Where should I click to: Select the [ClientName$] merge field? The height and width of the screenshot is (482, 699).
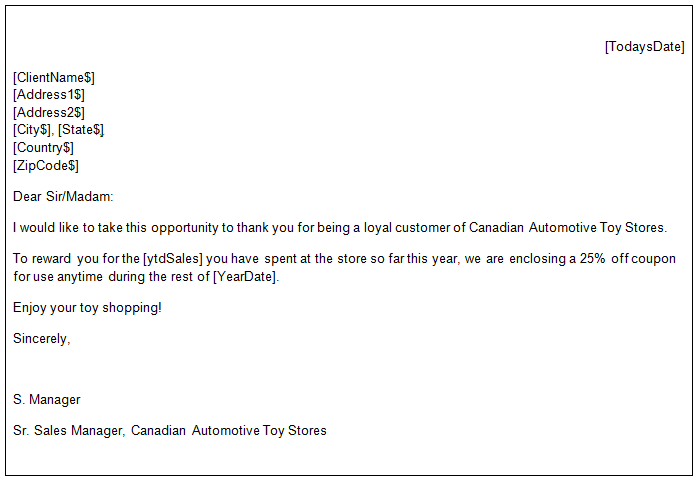(54, 77)
